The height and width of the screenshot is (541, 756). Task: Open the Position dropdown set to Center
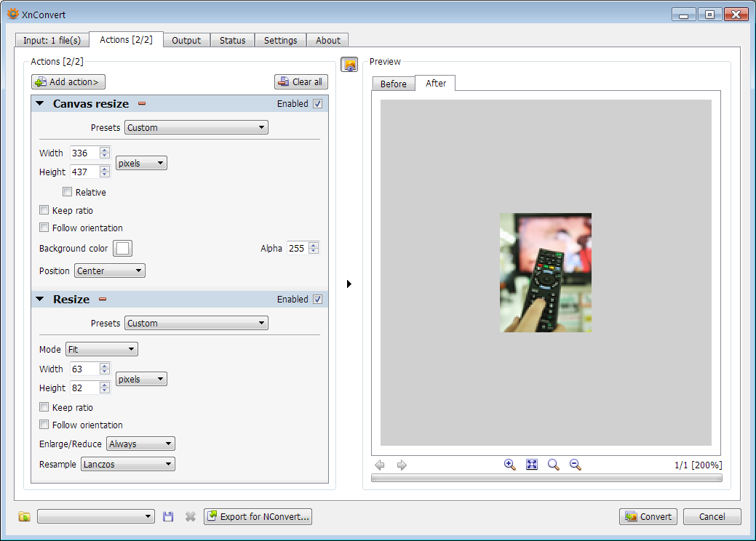click(x=110, y=271)
